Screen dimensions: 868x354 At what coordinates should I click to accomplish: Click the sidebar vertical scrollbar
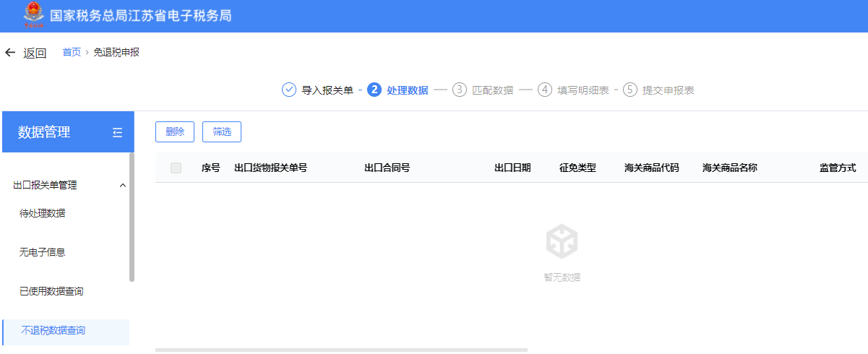click(132, 217)
